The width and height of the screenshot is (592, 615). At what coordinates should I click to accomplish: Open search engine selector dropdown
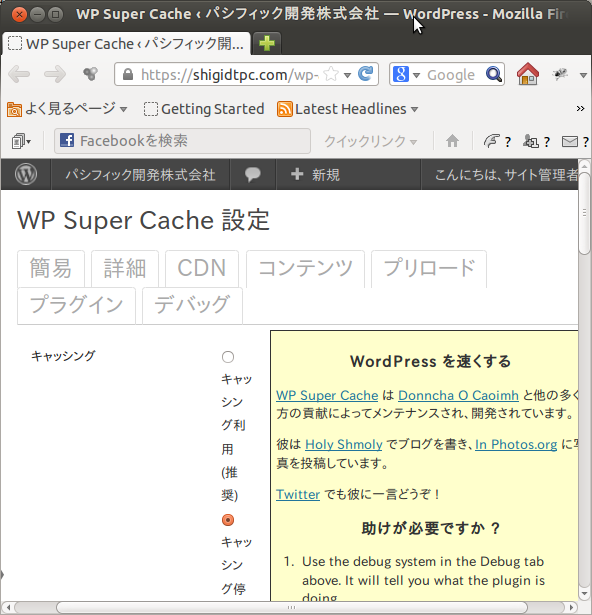click(416, 75)
